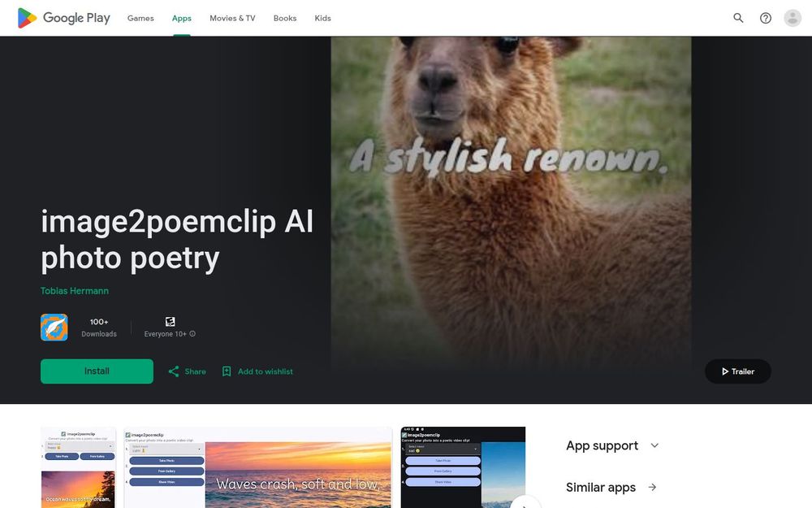Go to the Kids tab
Viewport: 812px width, 508px height.
(322, 18)
